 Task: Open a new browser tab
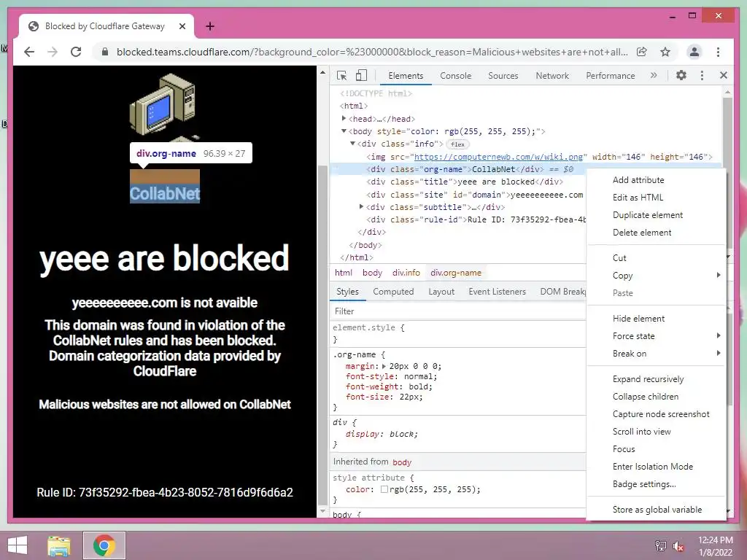(x=209, y=26)
